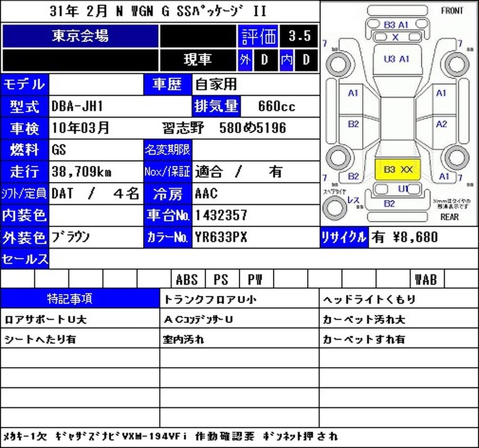
Task: Select the mileage 38,709km field
Action: [96, 172]
